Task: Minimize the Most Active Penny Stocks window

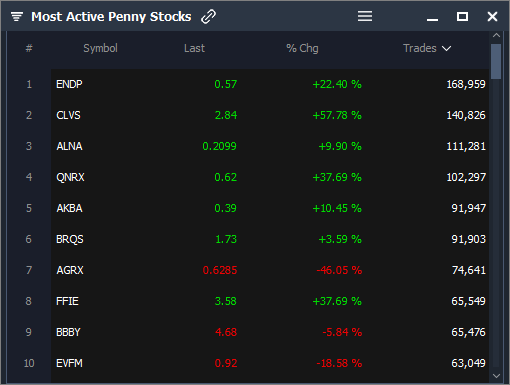Action: click(432, 20)
